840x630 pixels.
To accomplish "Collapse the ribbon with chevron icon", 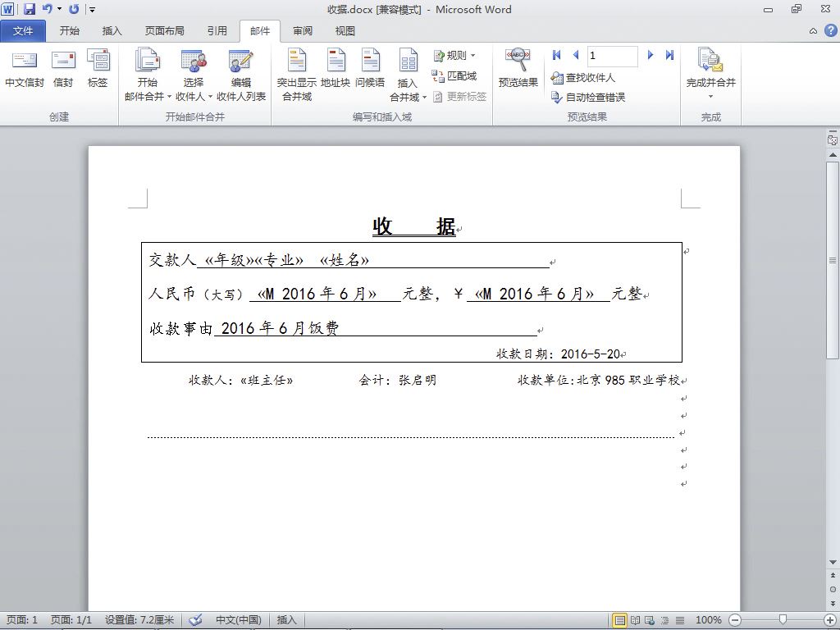I will point(813,31).
